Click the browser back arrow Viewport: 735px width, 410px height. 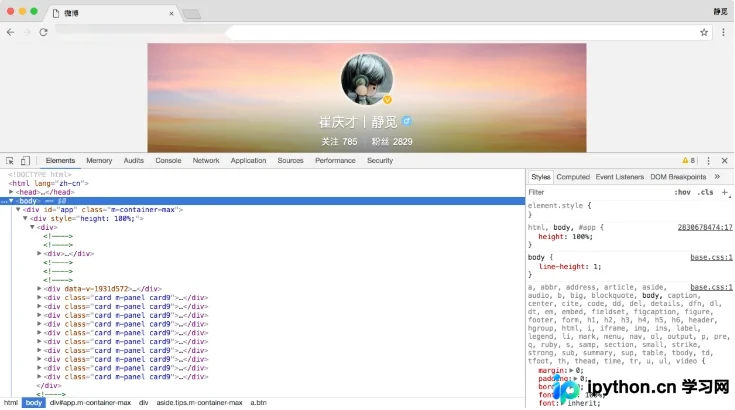click(10, 32)
